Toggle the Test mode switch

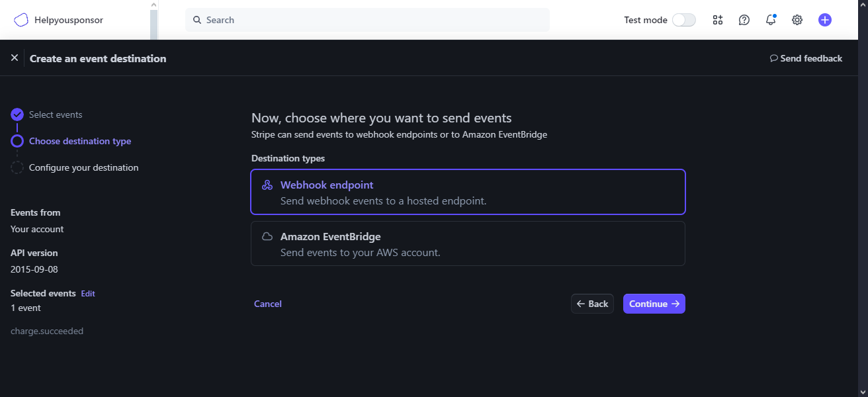point(684,20)
